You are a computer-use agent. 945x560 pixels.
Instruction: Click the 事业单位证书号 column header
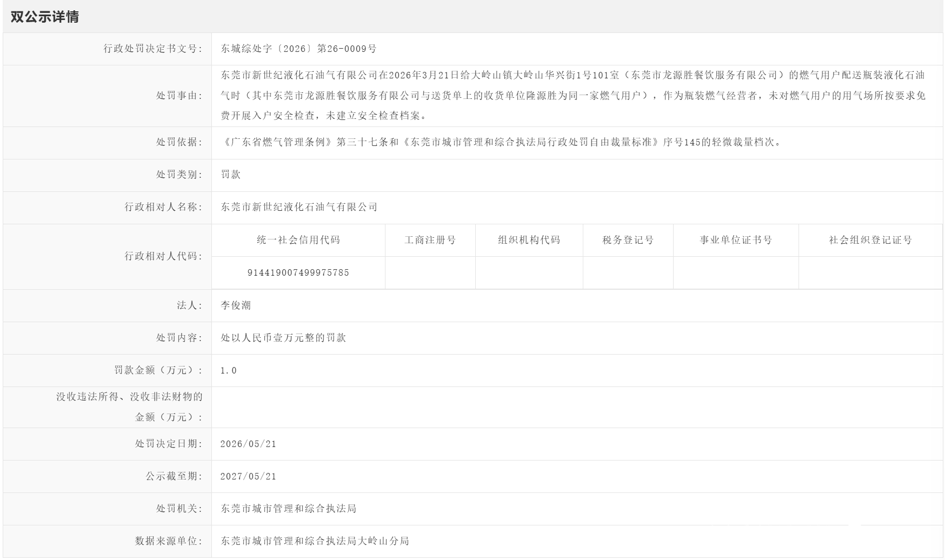click(x=736, y=240)
